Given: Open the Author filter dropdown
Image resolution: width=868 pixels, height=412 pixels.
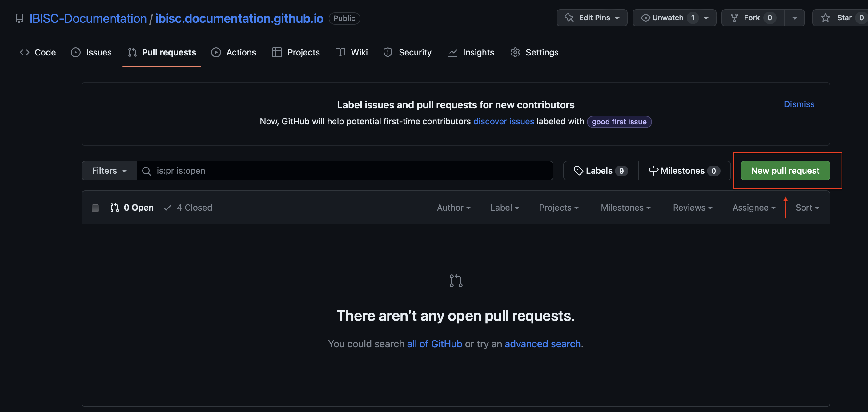Looking at the screenshot, I should click(453, 208).
